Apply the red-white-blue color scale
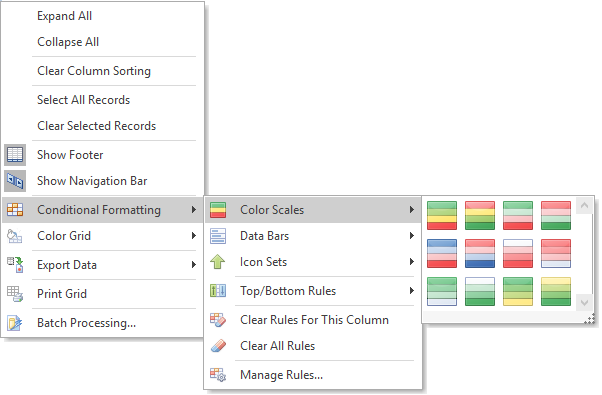Viewport: 602px width, 395px height. pos(480,253)
